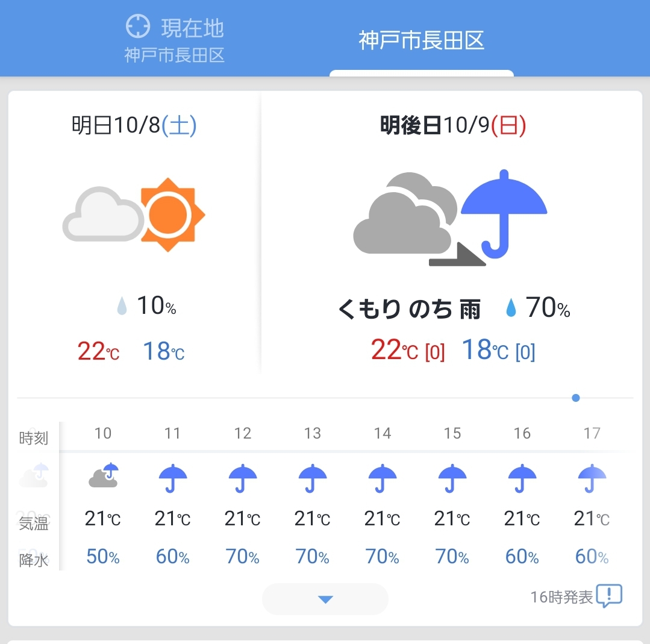Expand the hourly forecast with the down arrow
This screenshot has width=650, height=644.
click(325, 599)
